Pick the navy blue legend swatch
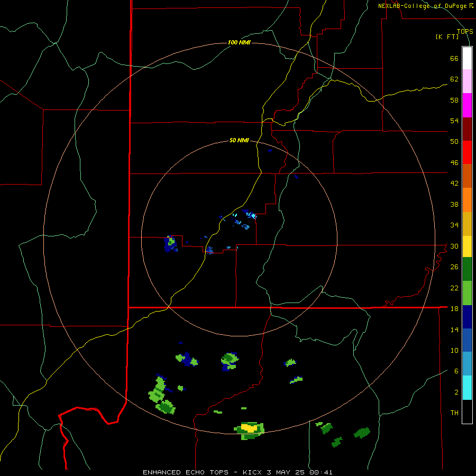 click(467, 317)
